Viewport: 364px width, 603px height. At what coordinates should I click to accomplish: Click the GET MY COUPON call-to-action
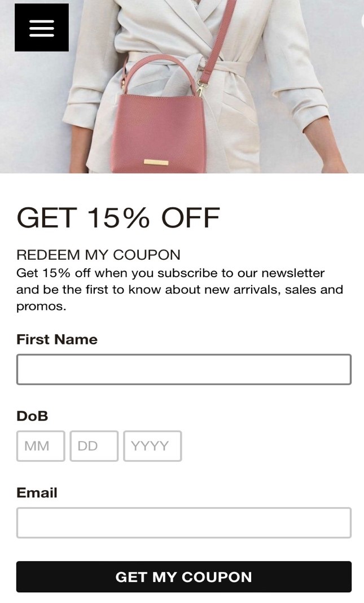tap(182, 576)
